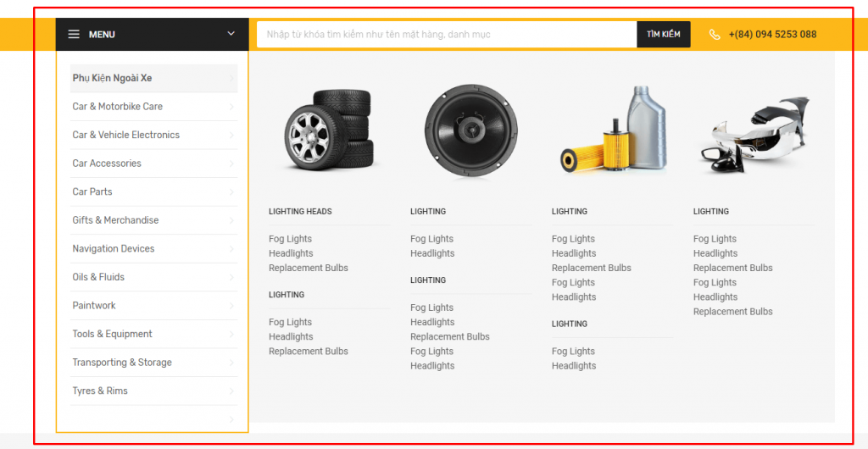Click the TÌM KIẾM search button
Image resolution: width=868 pixels, height=449 pixels.
[x=663, y=34]
